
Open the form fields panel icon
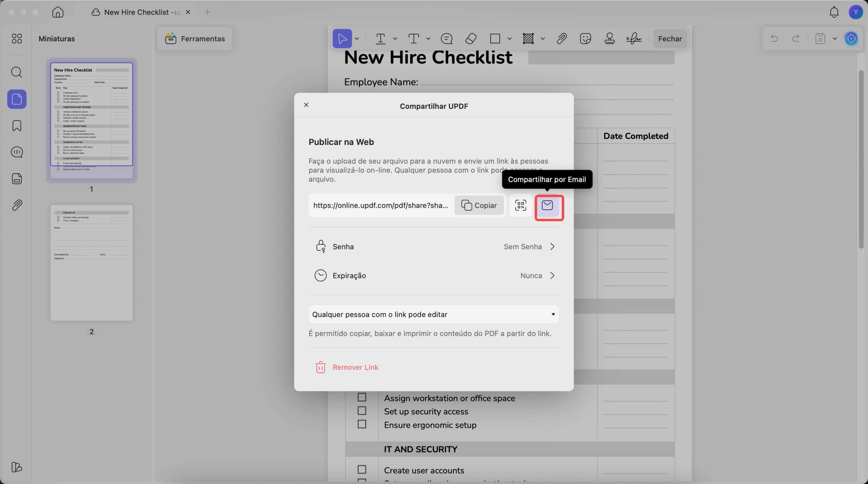click(x=17, y=179)
